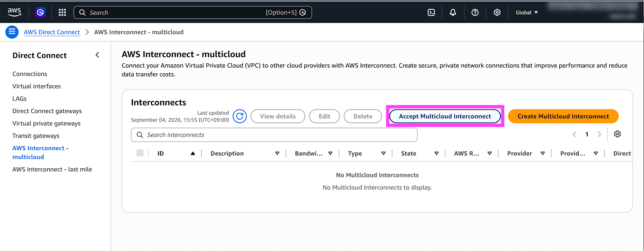Screen dimensions: 644x251
Task: Open Virtual private gateways page
Action: coord(46,123)
